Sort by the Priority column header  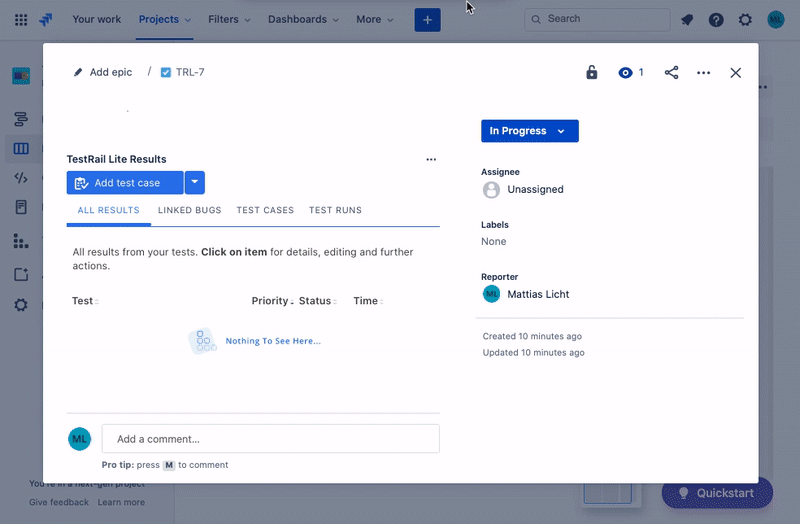point(272,301)
